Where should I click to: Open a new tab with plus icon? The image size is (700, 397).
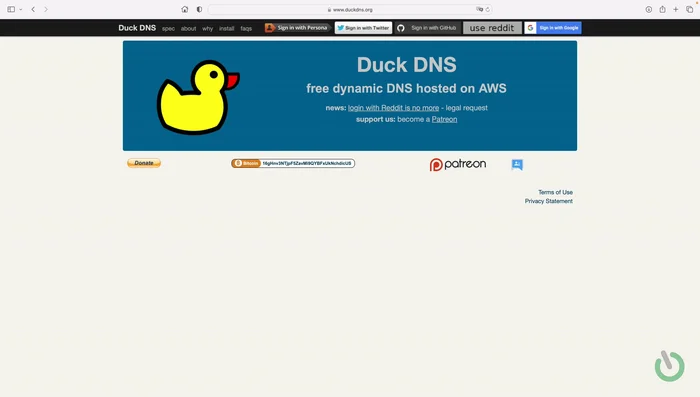coord(676,9)
